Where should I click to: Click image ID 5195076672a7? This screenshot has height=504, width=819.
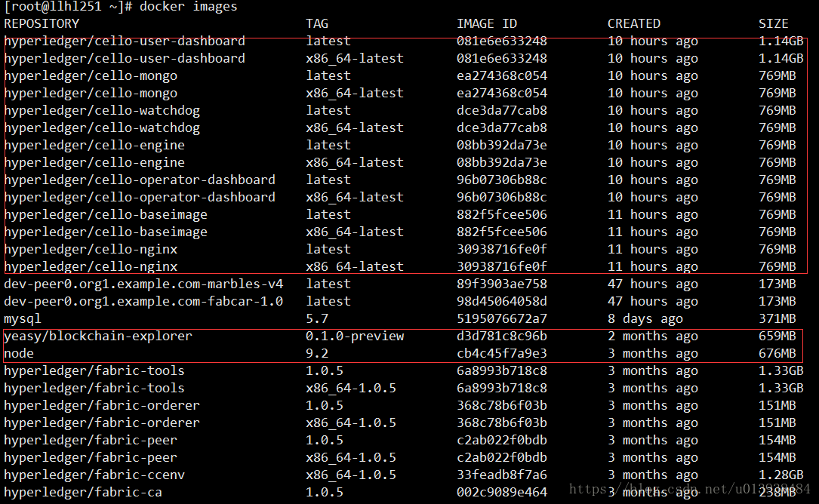point(502,318)
